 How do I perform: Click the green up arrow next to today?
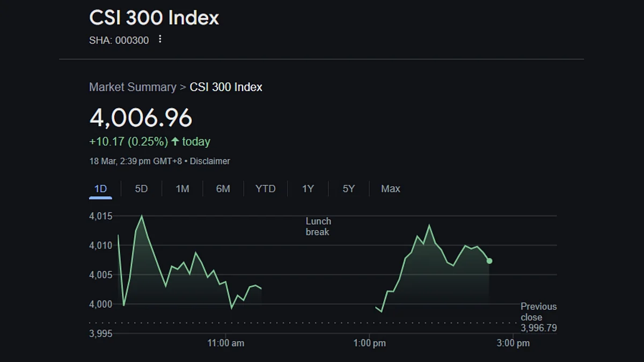[x=175, y=142]
